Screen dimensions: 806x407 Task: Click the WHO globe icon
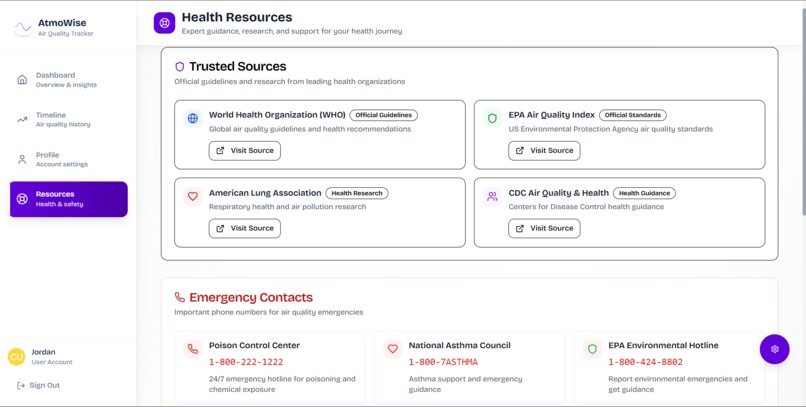click(193, 119)
